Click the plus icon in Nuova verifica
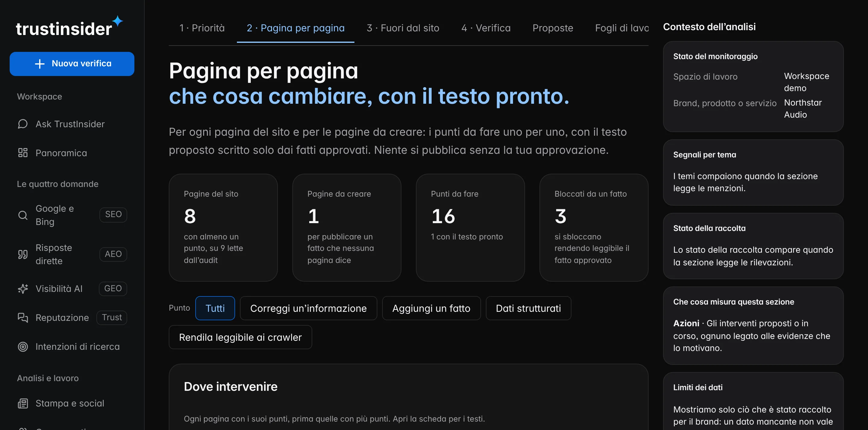This screenshot has width=868, height=430. [40, 64]
